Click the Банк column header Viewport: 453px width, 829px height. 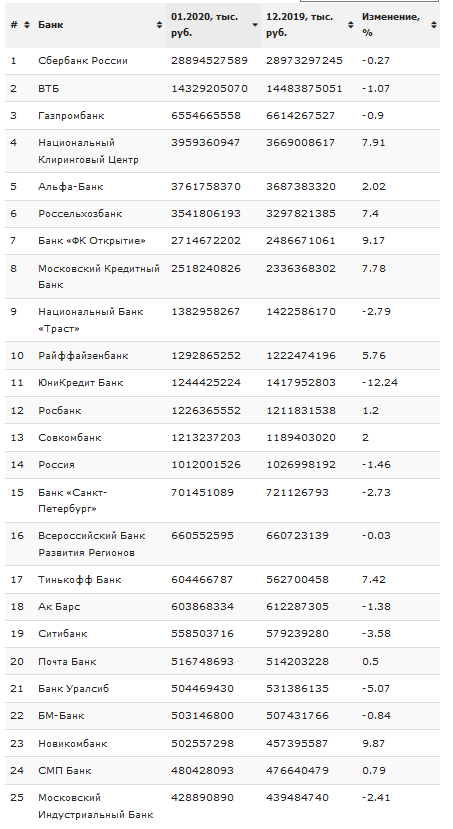click(x=51, y=25)
